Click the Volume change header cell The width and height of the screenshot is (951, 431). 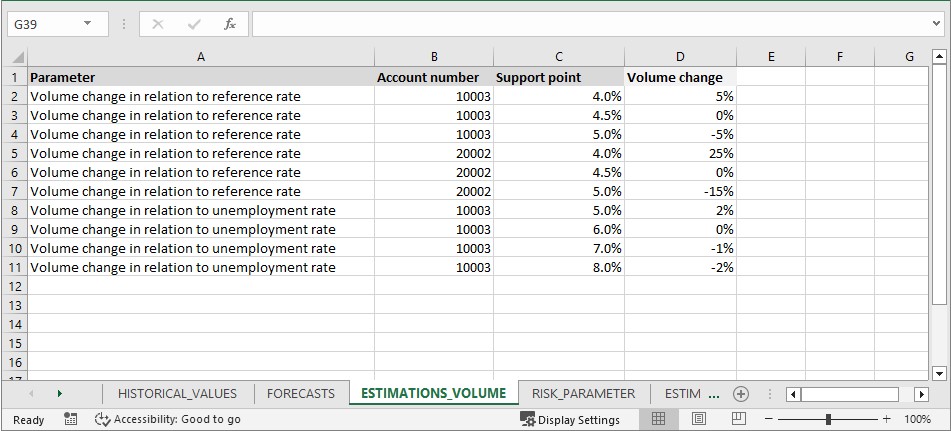coord(680,77)
